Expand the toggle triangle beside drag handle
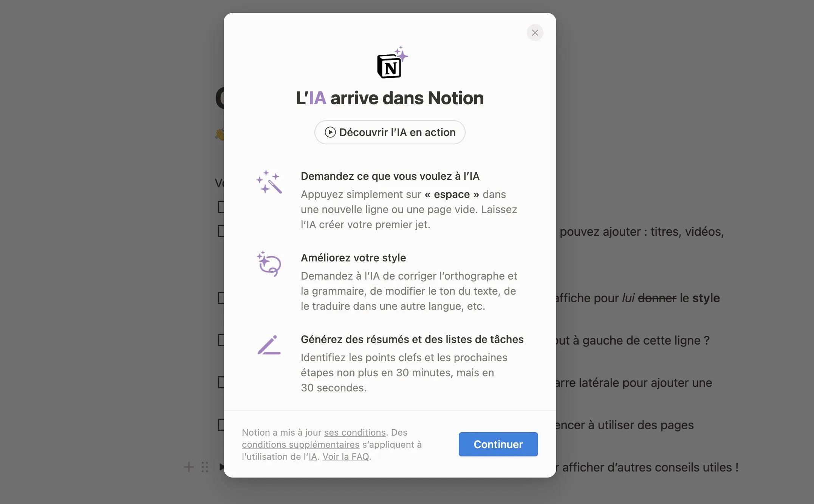Image resolution: width=814 pixels, height=504 pixels. point(221,467)
